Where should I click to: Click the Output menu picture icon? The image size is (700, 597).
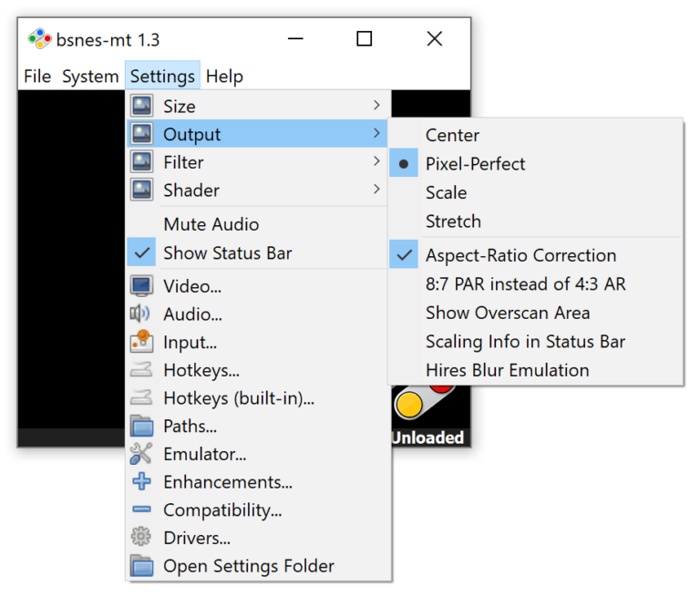click(141, 133)
